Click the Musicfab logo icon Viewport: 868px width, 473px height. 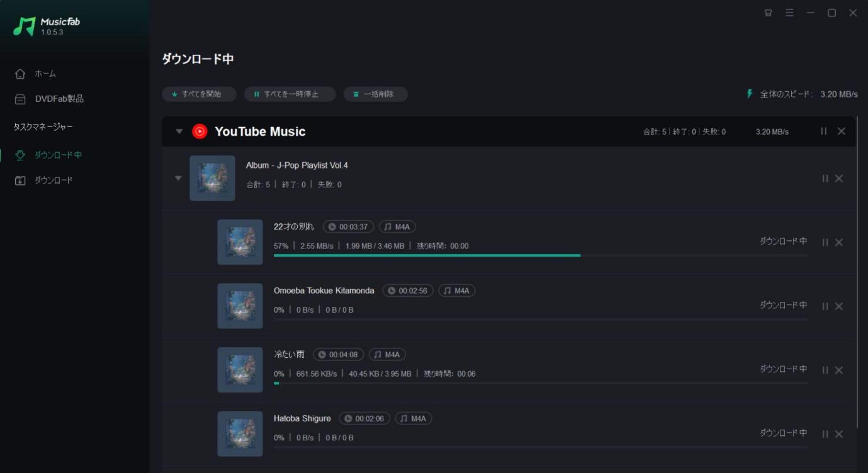pyautogui.click(x=24, y=26)
